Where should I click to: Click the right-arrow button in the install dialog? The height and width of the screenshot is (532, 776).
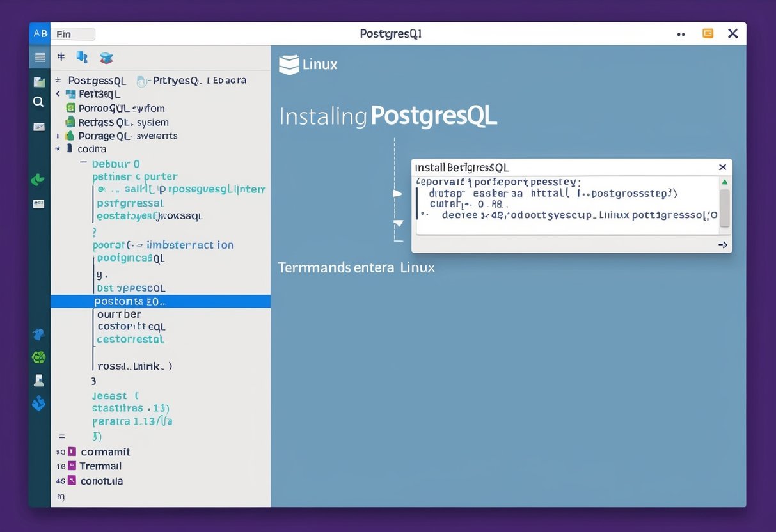point(723,245)
